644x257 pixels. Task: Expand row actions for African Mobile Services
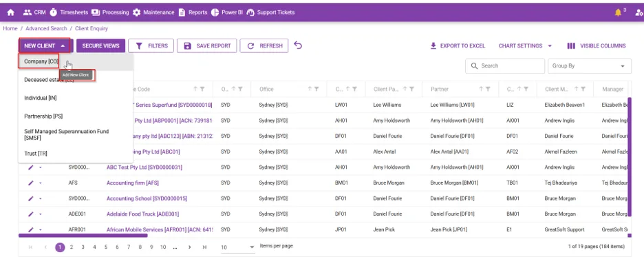click(x=40, y=229)
